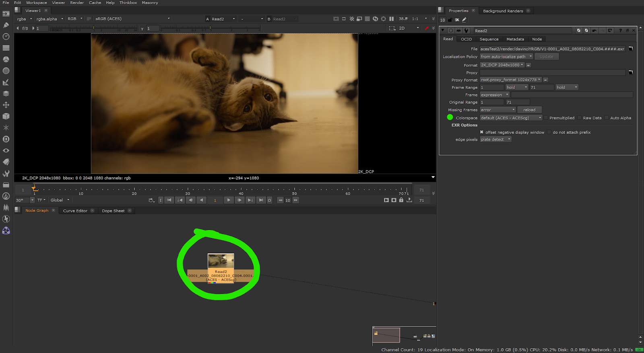
Task: Go to the last frame button
Action: (261, 200)
